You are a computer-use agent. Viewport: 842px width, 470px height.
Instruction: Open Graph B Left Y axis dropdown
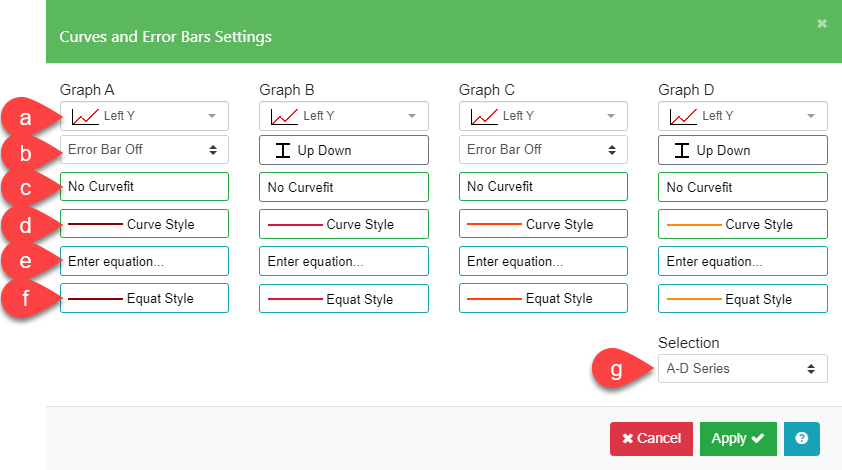(x=343, y=116)
